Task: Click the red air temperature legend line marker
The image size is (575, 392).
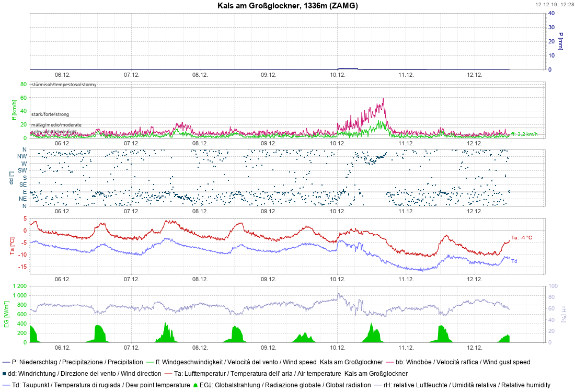Action: point(168,374)
